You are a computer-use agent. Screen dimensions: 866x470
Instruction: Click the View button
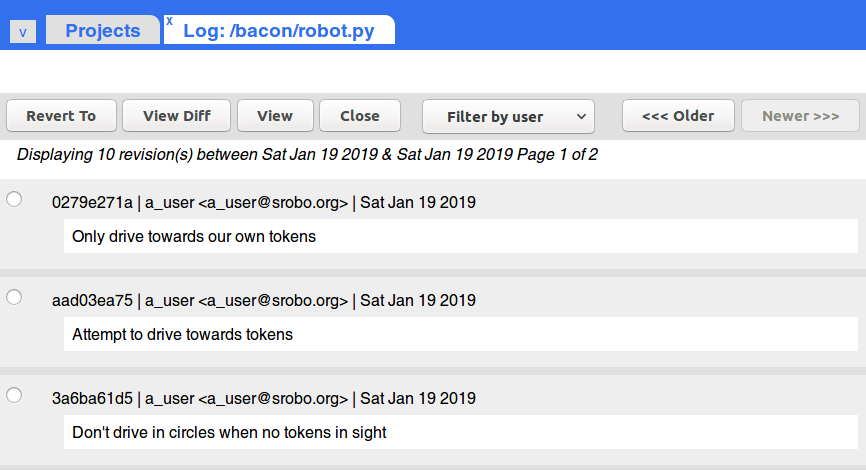(x=275, y=116)
